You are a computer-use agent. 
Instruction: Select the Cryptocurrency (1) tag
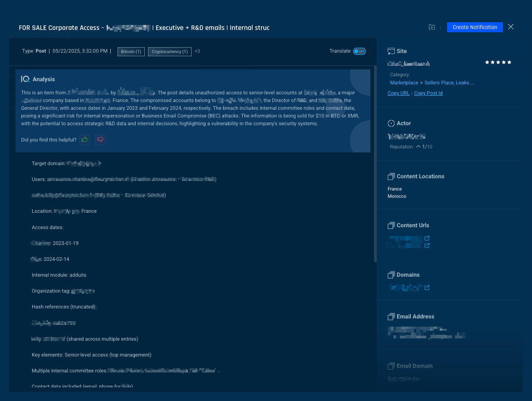click(169, 52)
